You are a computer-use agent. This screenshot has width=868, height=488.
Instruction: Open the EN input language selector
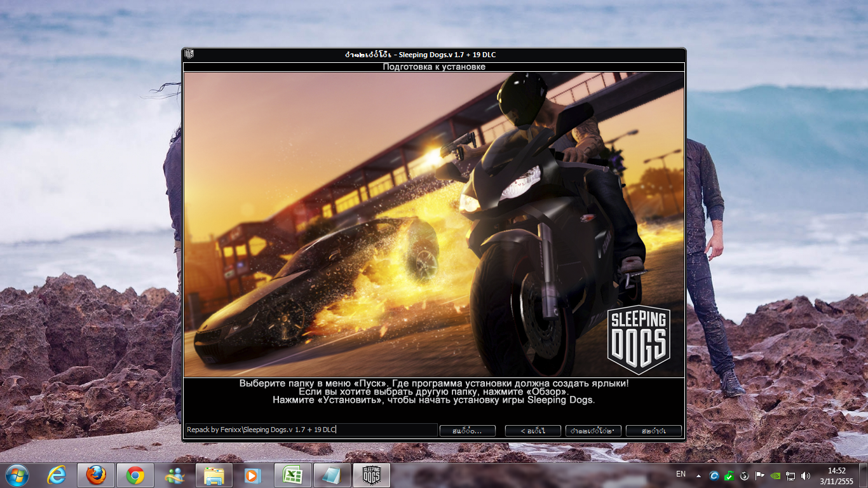pyautogui.click(x=681, y=474)
